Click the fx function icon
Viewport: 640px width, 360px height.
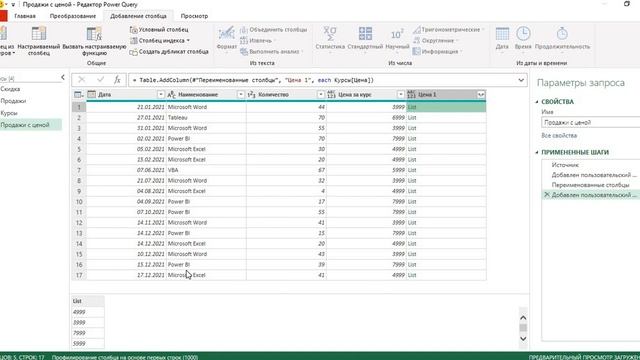(118, 80)
